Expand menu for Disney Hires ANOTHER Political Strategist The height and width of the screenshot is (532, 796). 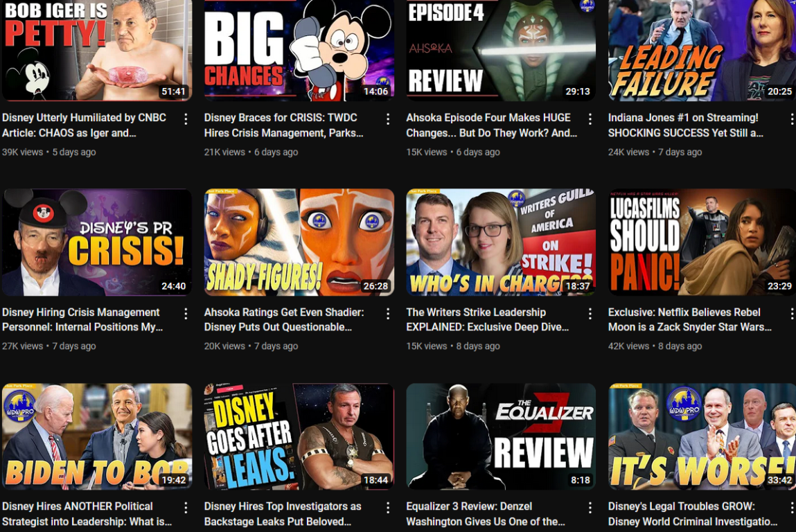point(186,508)
